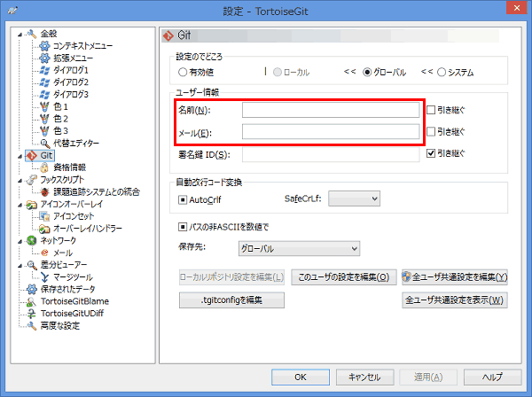The height and width of the screenshot is (397, 532).
Task: Open the 拡張メニュー settings page
Action: [x=73, y=58]
